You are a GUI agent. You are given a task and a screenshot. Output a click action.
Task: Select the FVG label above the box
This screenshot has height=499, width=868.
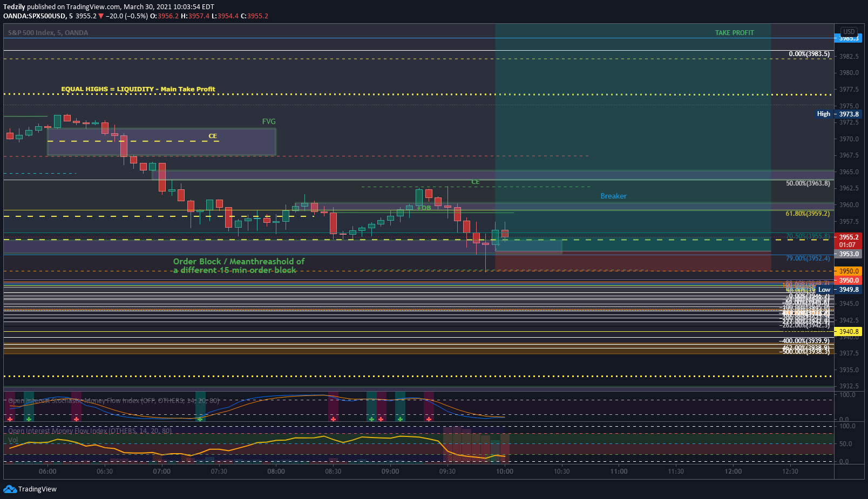coord(269,121)
